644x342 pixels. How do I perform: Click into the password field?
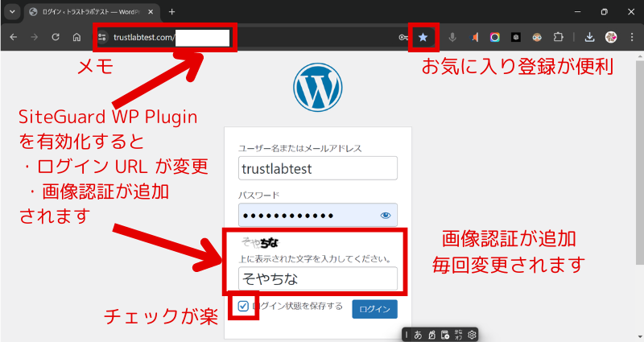317,215
